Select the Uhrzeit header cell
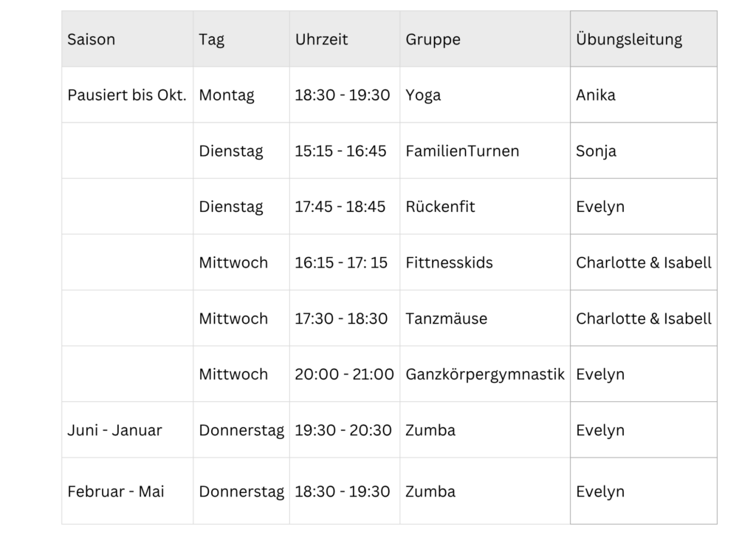 [344, 39]
